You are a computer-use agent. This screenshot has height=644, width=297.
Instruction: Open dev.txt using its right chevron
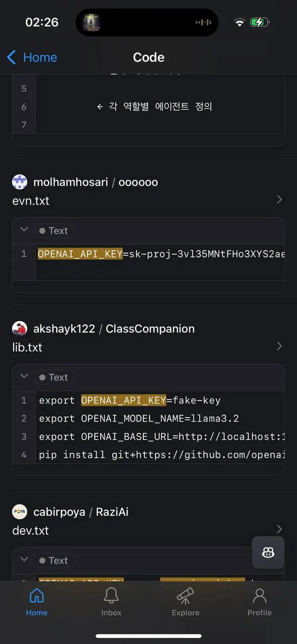[x=280, y=529]
